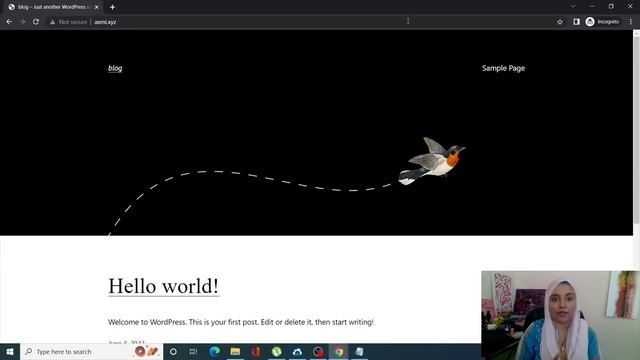This screenshot has height=360, width=640.
Task: Open Task View on the taskbar
Action: click(193, 351)
